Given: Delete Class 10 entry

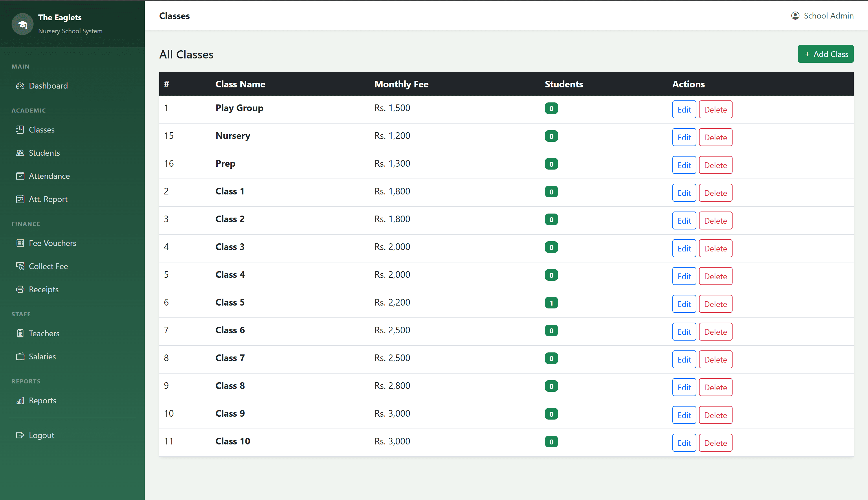Looking at the screenshot, I should pyautogui.click(x=715, y=443).
